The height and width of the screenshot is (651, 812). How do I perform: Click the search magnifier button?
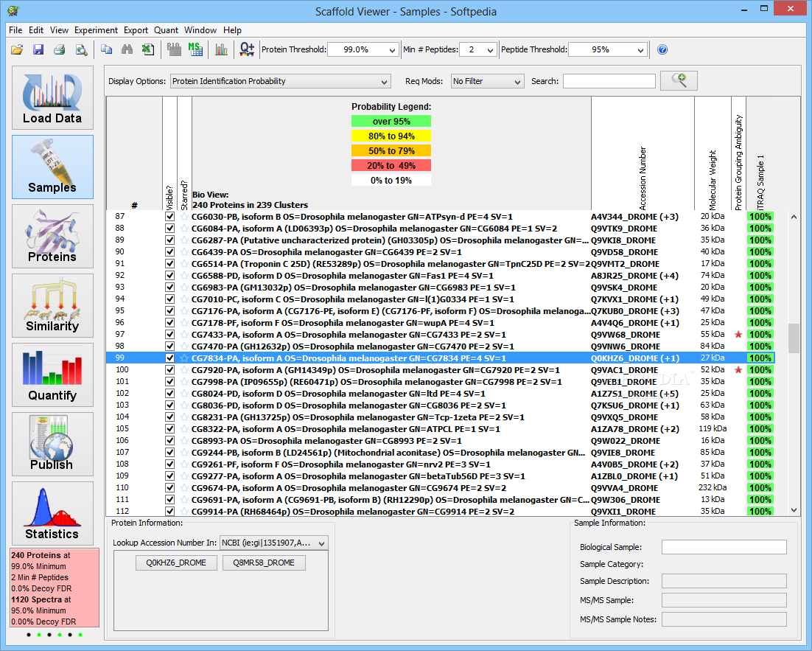(679, 81)
